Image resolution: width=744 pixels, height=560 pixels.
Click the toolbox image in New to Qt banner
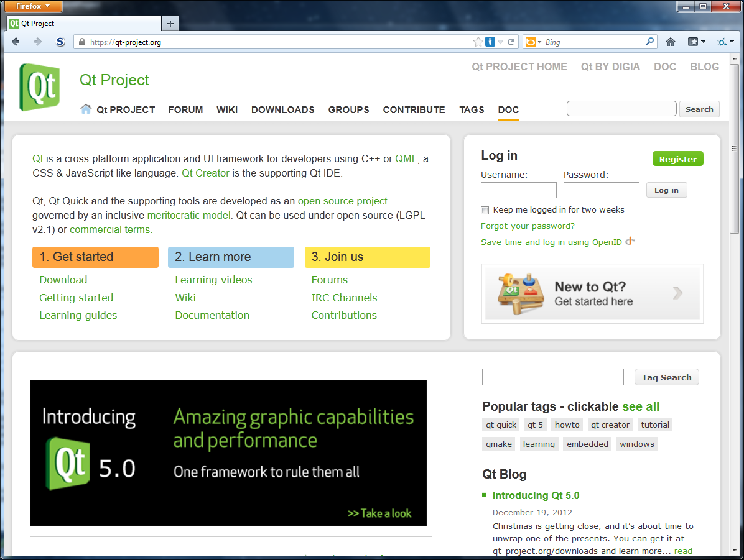tap(520, 293)
